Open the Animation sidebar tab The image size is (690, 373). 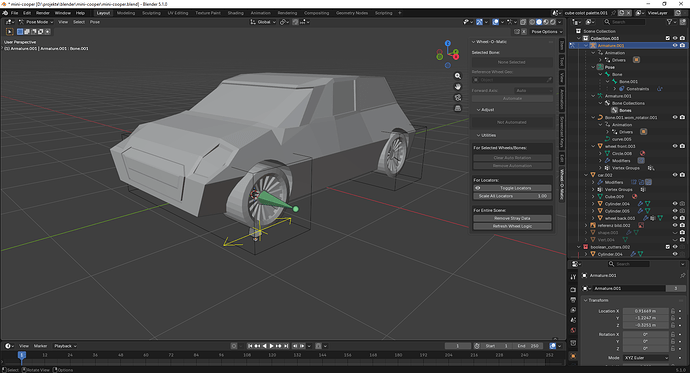[x=562, y=99]
